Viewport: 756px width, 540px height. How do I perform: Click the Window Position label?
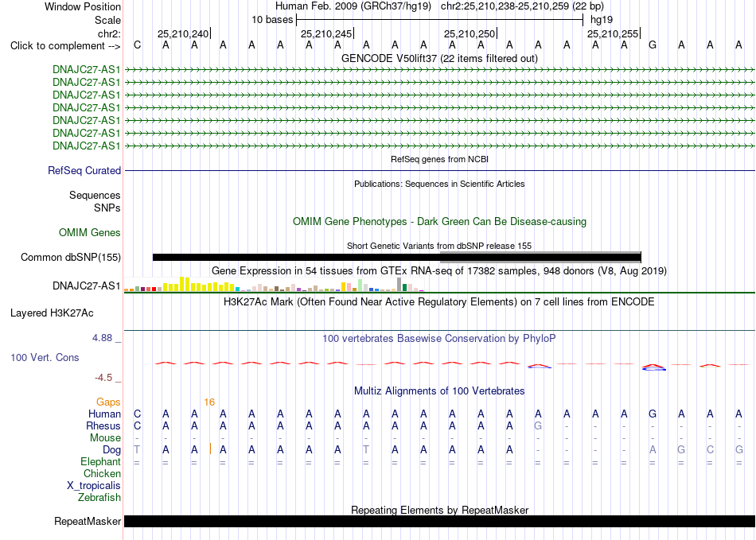(x=83, y=6)
